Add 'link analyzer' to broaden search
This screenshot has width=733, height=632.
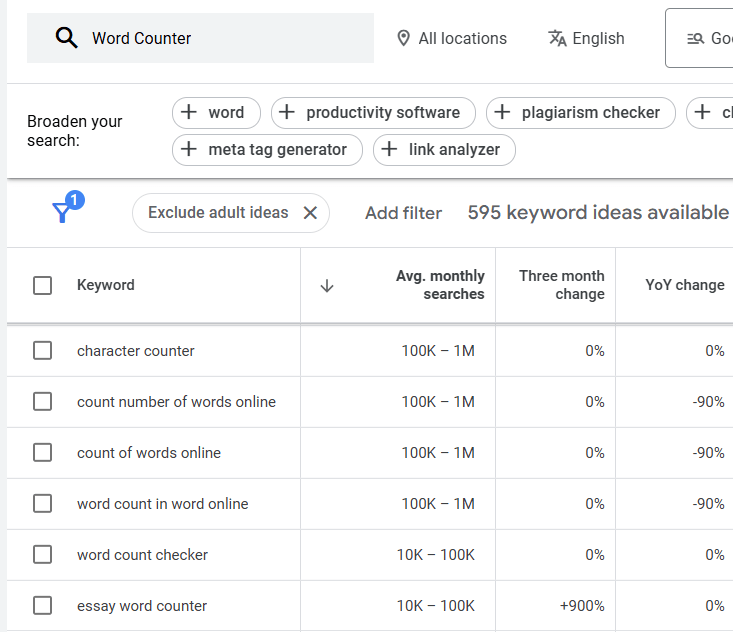click(x=444, y=150)
